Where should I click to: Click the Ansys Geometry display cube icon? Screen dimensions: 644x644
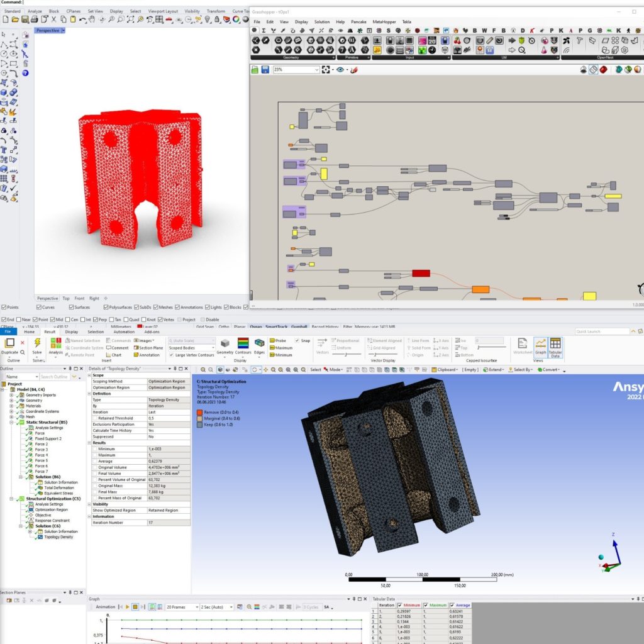(225, 343)
